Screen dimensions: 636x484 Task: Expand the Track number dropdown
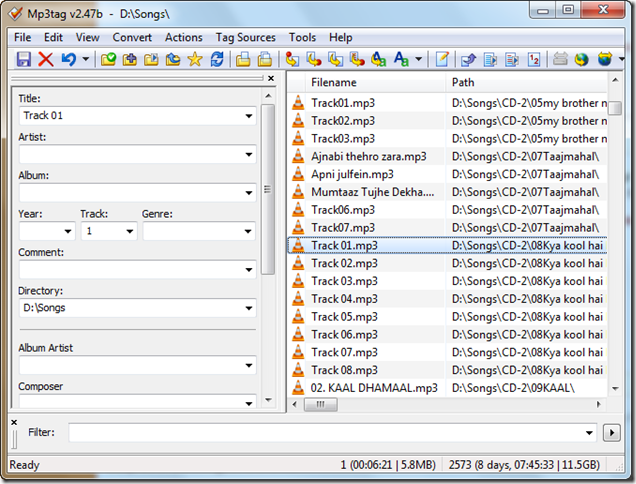pos(129,231)
